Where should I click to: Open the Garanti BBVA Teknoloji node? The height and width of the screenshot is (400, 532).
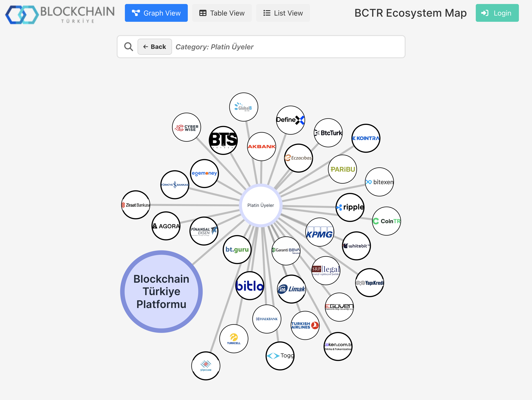(x=286, y=250)
